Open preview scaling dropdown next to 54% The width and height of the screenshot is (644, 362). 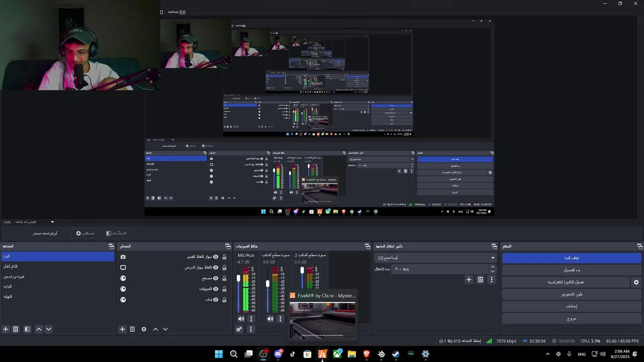click(52, 222)
